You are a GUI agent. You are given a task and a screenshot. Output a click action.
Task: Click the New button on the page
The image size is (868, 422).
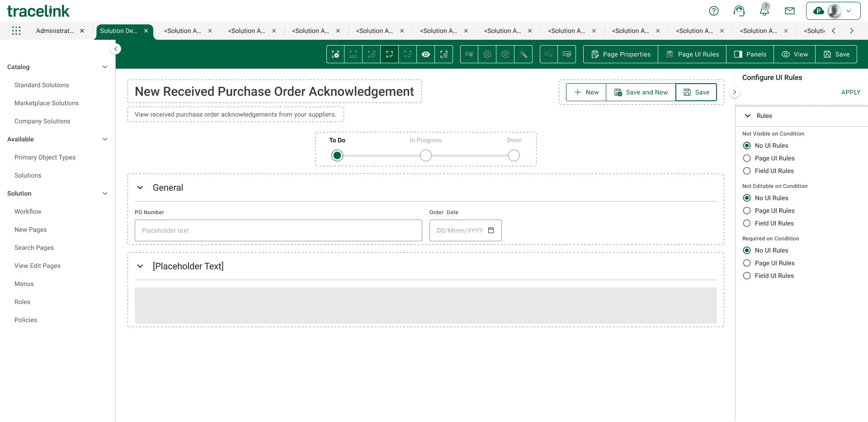pos(586,92)
